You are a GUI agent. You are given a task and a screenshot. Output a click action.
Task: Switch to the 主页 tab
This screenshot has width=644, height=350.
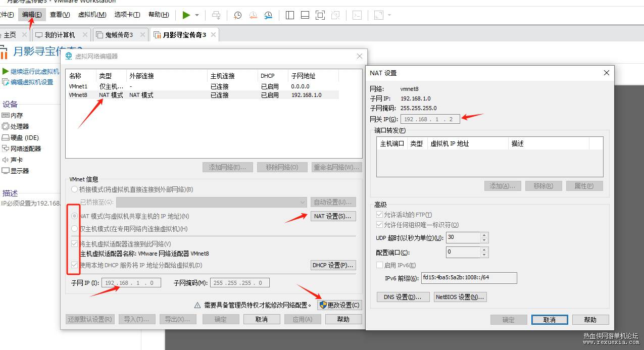click(10, 35)
